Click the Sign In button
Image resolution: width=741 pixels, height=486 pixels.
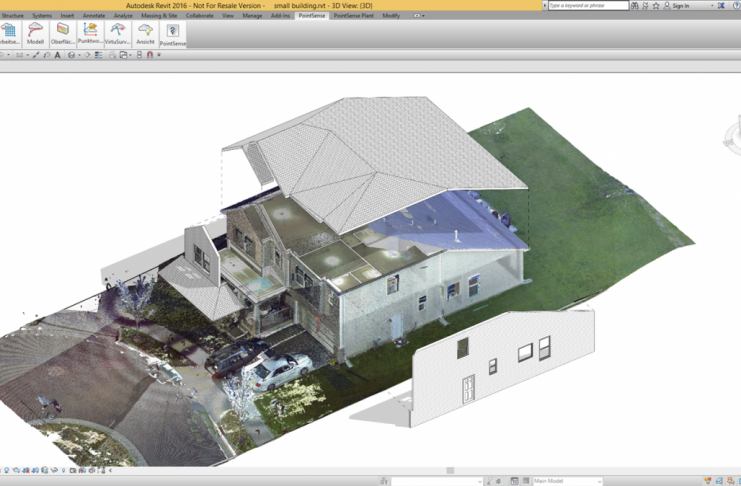[x=680, y=5]
